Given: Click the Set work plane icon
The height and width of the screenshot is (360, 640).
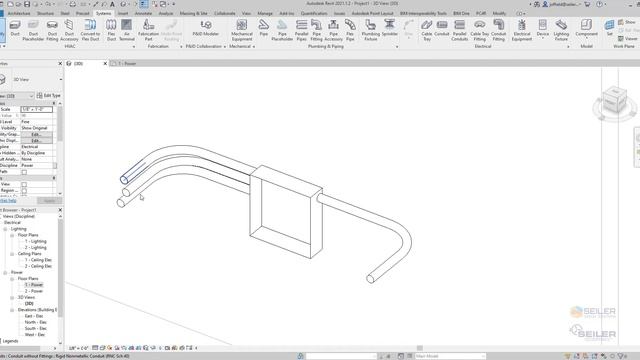Looking at the screenshot, I should (609, 28).
